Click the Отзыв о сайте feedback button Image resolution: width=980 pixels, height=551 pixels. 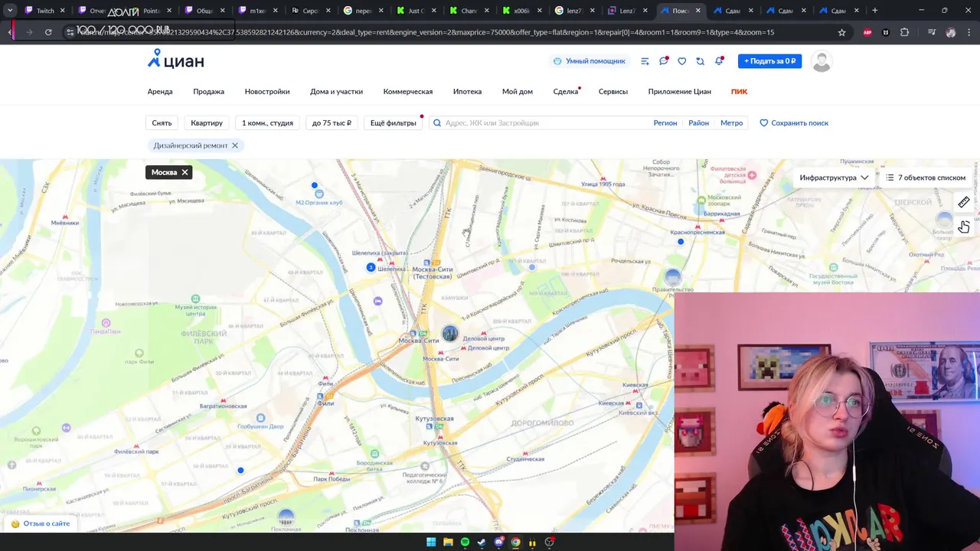click(x=41, y=523)
